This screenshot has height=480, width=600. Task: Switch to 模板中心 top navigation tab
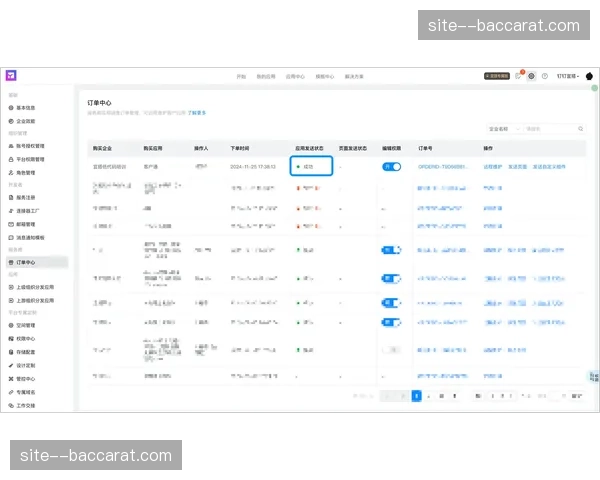(324, 75)
